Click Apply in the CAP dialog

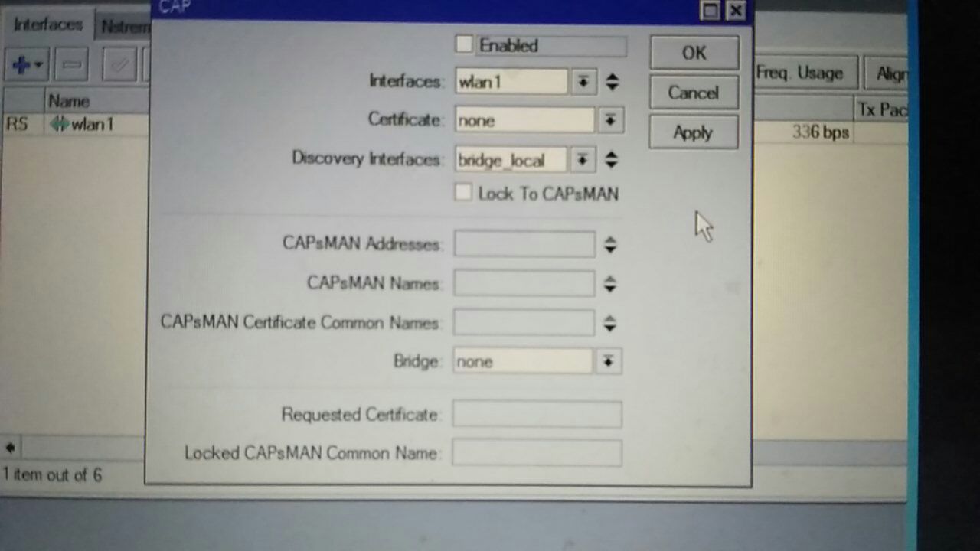(x=694, y=132)
